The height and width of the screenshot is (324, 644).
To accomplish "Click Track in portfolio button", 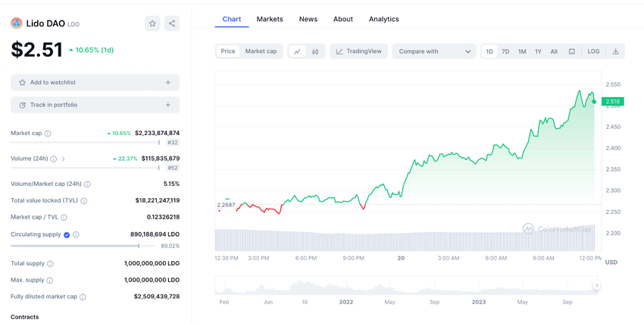I will coord(95,105).
